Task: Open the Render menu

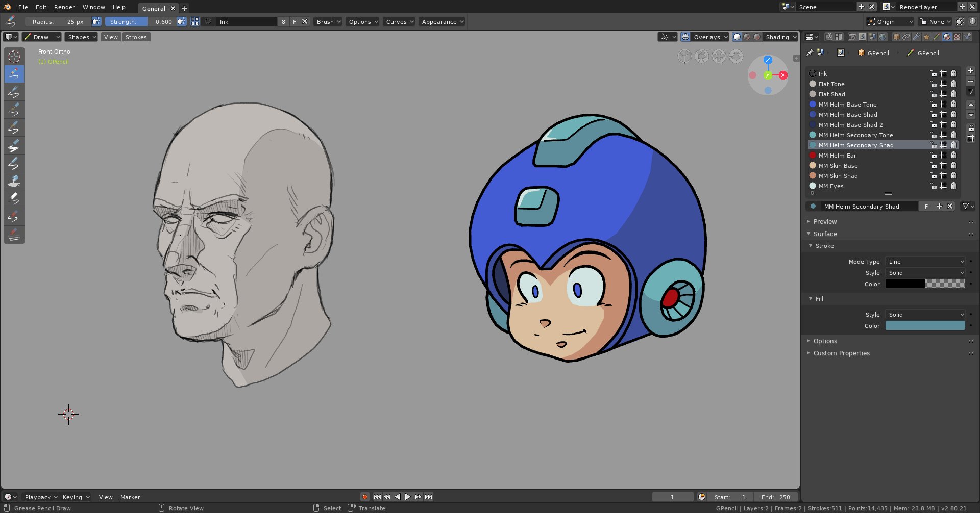Action: (x=64, y=7)
